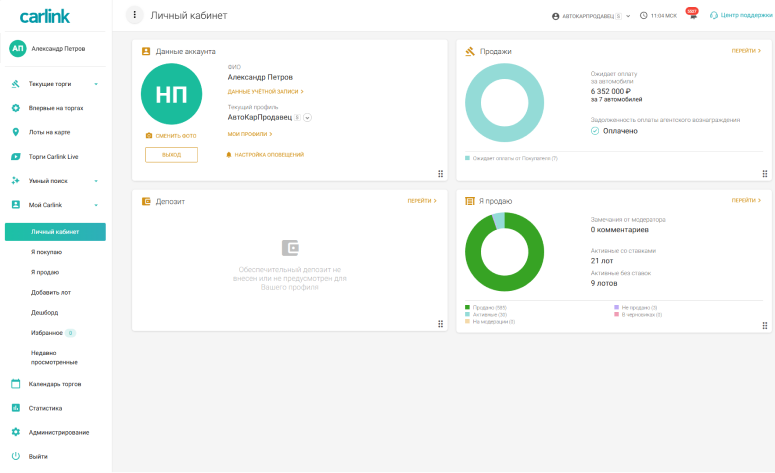This screenshot has width=775, height=473.
Task: Open the АвтоКарПродавец profile dropdown in header
Action: (x=590, y=16)
